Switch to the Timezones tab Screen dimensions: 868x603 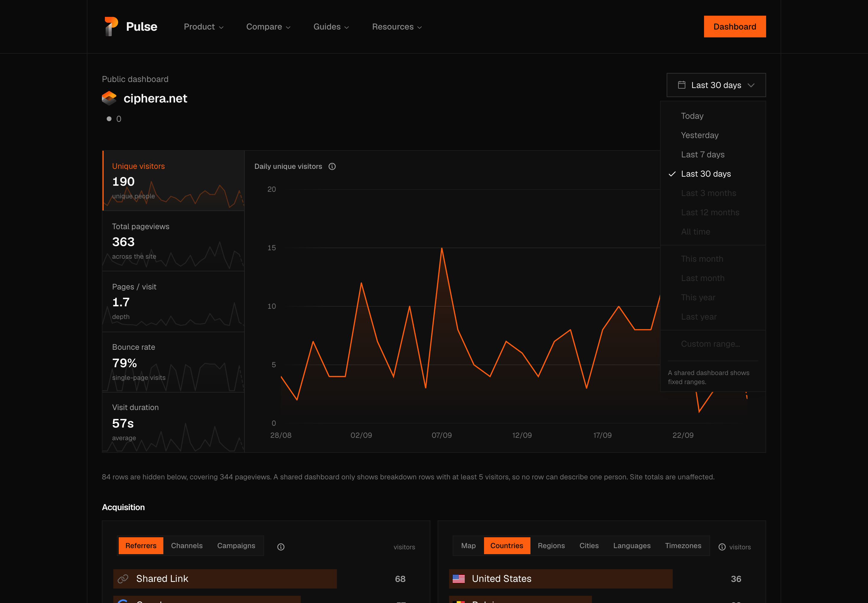click(x=683, y=546)
